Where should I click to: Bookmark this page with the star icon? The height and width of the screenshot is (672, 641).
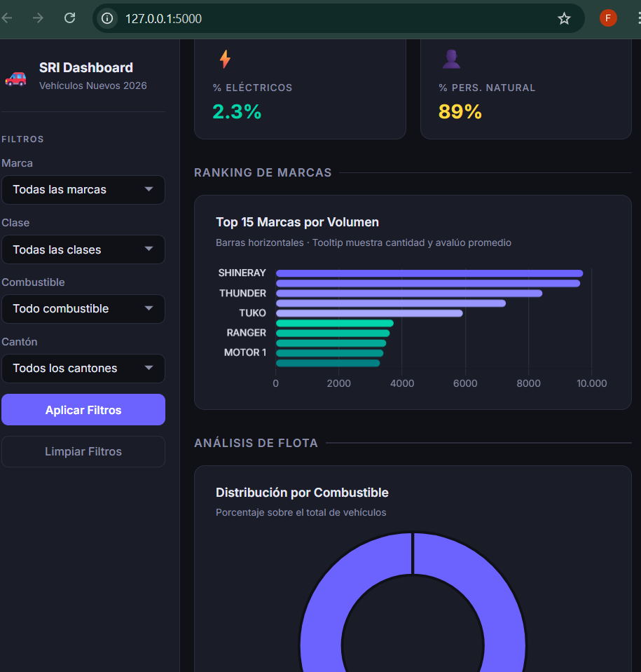[x=564, y=19]
